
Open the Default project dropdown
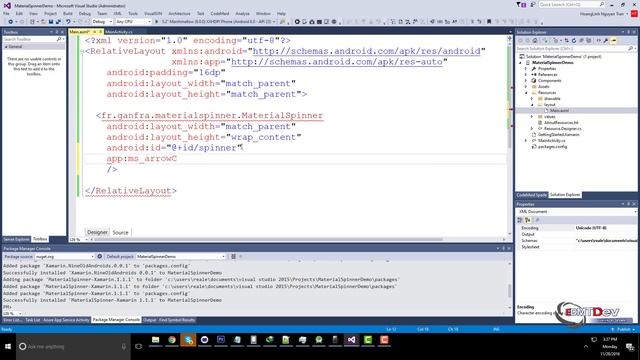pos(180,256)
